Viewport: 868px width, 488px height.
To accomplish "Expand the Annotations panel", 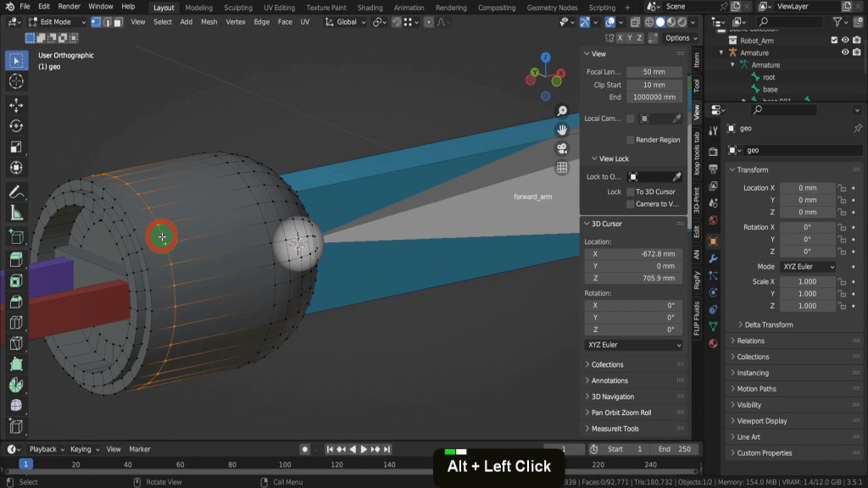I will tap(609, 380).
